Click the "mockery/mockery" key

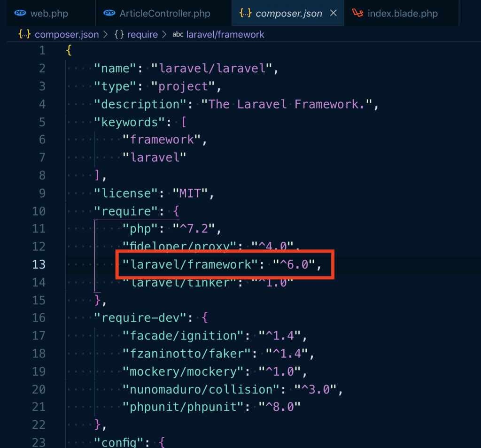click(x=183, y=371)
